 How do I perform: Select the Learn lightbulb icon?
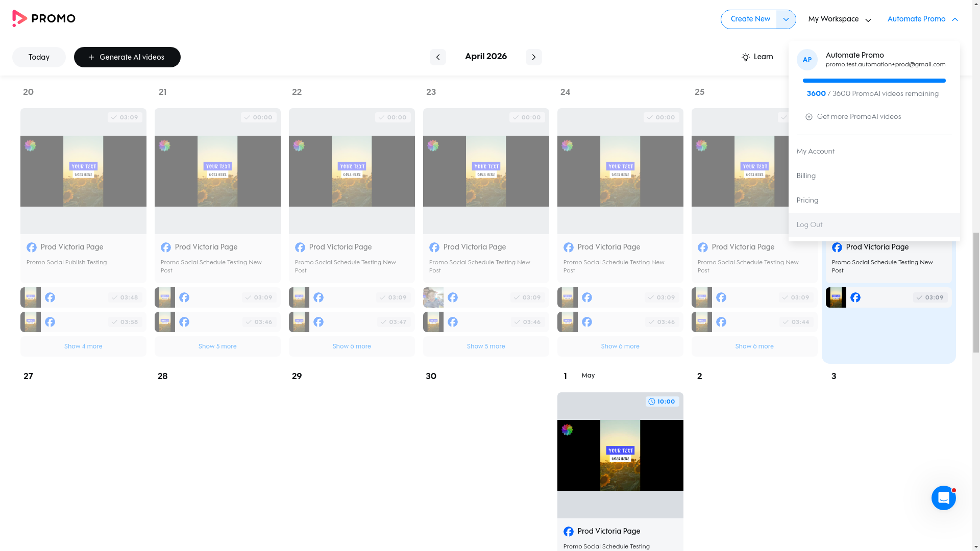(x=746, y=57)
